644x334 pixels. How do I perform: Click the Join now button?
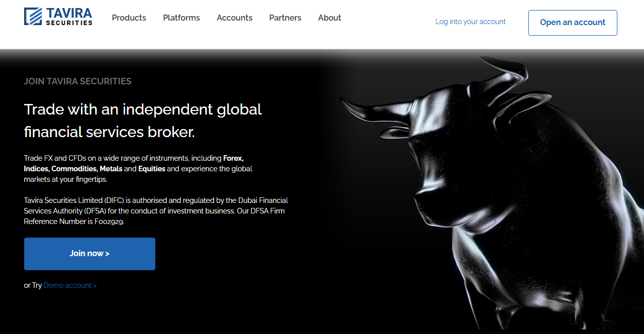point(89,254)
